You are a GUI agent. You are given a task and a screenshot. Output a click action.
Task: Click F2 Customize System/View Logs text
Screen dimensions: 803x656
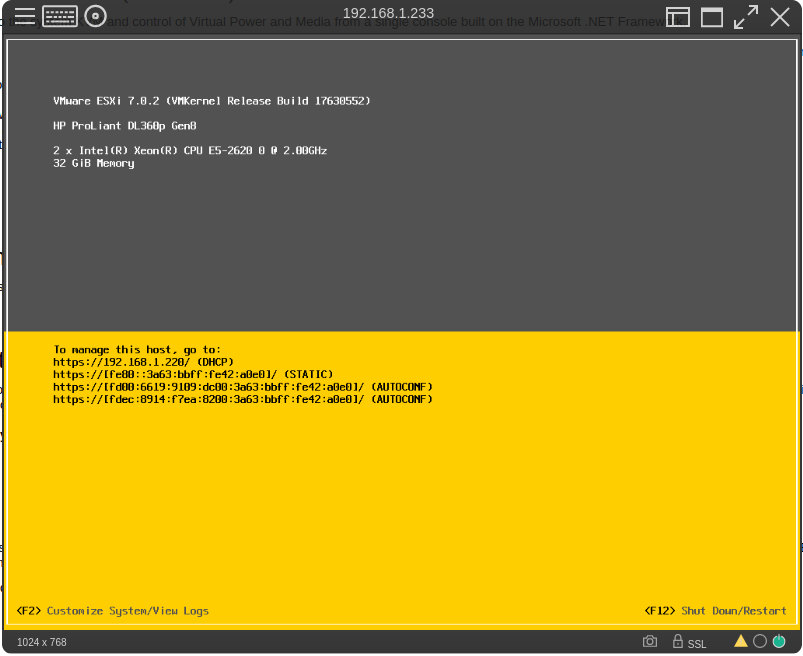click(x=112, y=611)
